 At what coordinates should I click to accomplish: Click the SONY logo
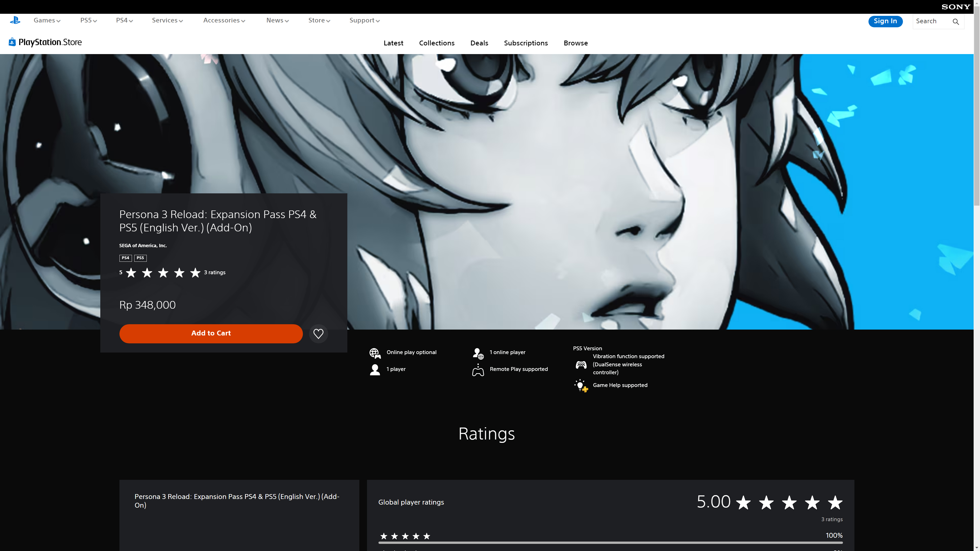click(x=956, y=7)
